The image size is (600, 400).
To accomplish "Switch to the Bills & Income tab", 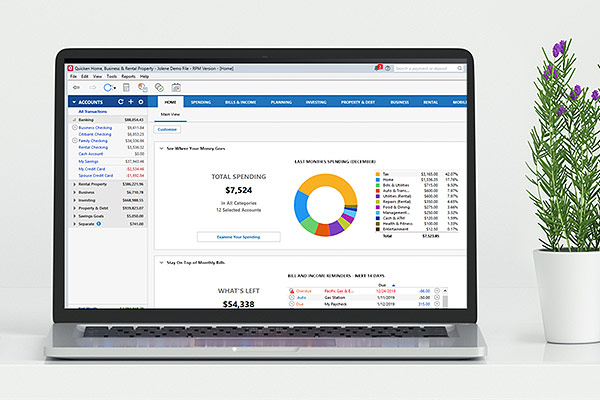I will coord(240,102).
